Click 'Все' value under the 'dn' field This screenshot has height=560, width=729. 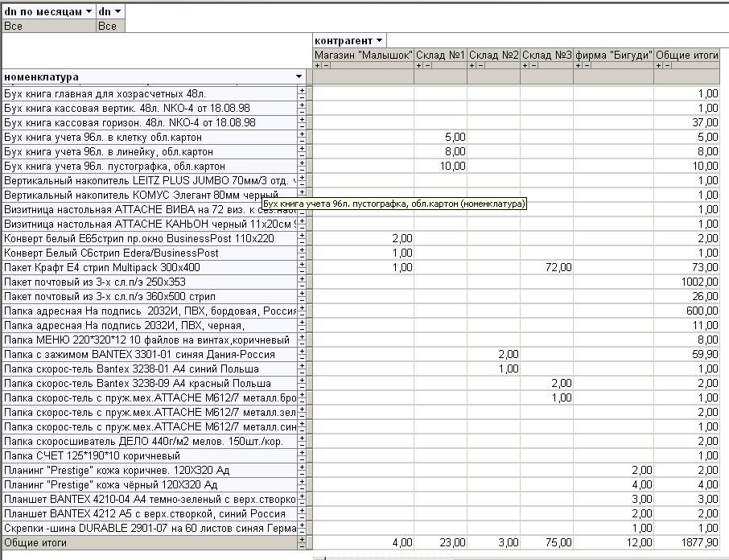[110, 26]
